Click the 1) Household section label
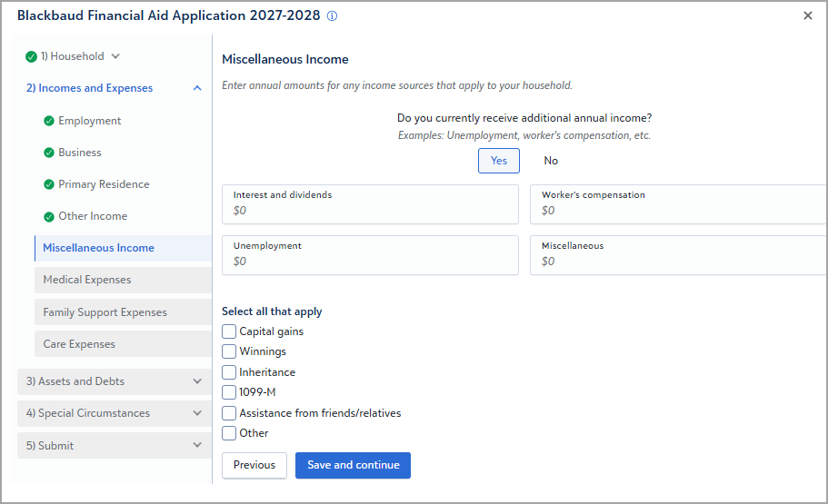 73,56
